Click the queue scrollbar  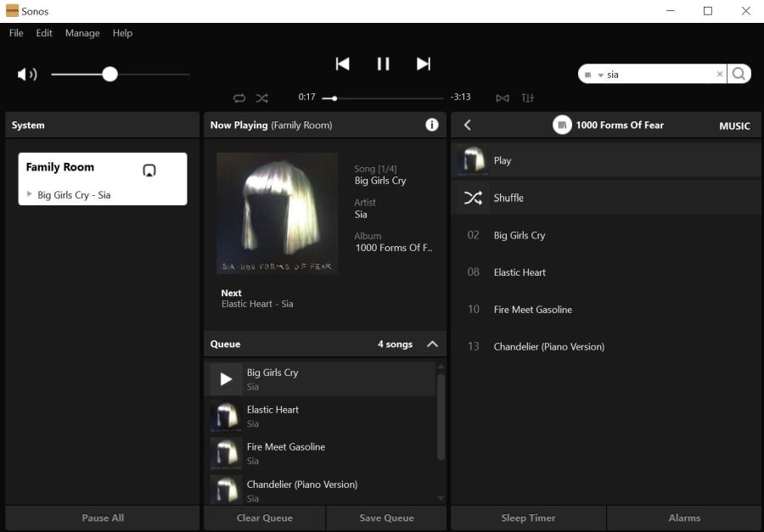[441, 417]
